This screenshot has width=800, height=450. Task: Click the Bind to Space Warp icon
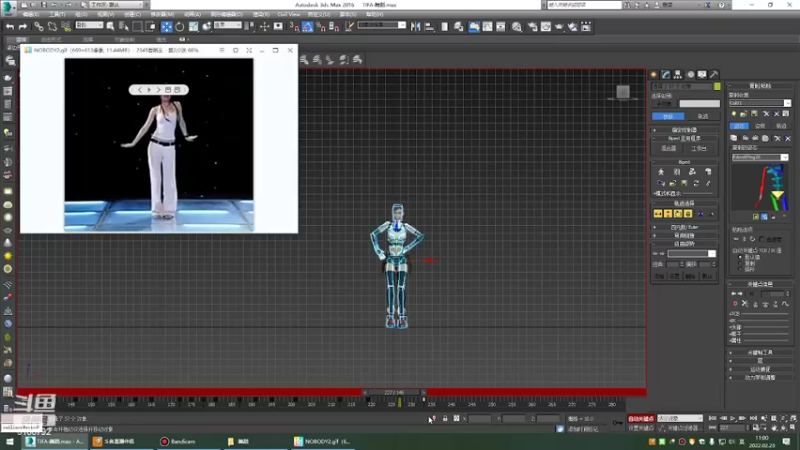(x=66, y=27)
